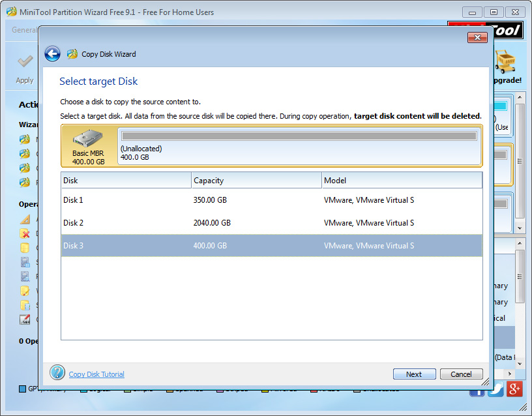Click the first wizard icon in the sidebar
Image resolution: width=532 pixels, height=416 pixels.
pos(24,139)
